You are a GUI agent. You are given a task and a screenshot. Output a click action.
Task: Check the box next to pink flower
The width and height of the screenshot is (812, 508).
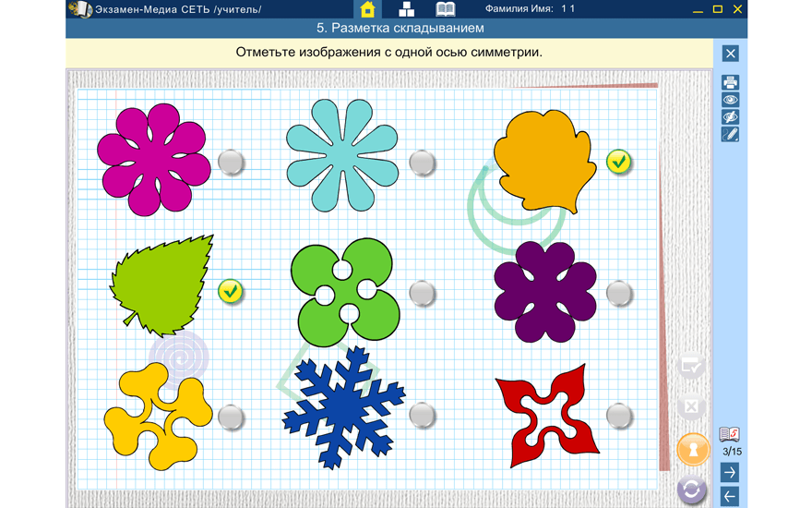(231, 163)
